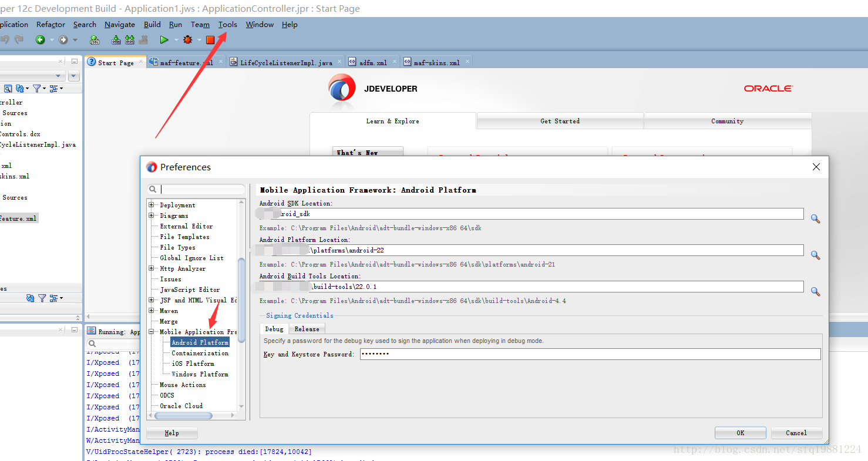
Task: Click the Make toolbar icon with single arrow
Action: point(116,40)
